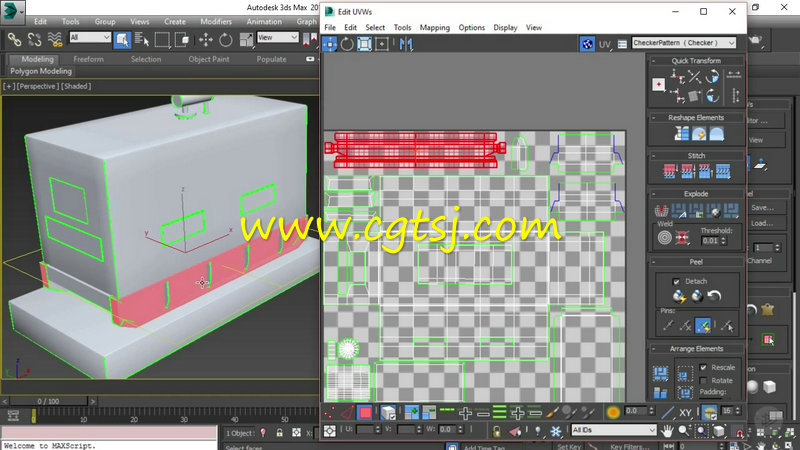Collapse the Peel rollout
Image resolution: width=800 pixels, height=450 pixels.
point(653,262)
